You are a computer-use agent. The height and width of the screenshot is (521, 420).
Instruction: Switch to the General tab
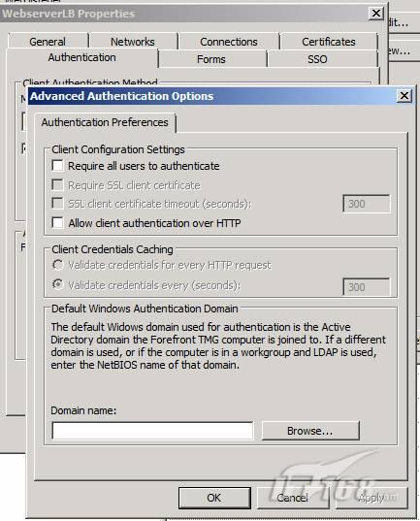pyautogui.click(x=48, y=42)
